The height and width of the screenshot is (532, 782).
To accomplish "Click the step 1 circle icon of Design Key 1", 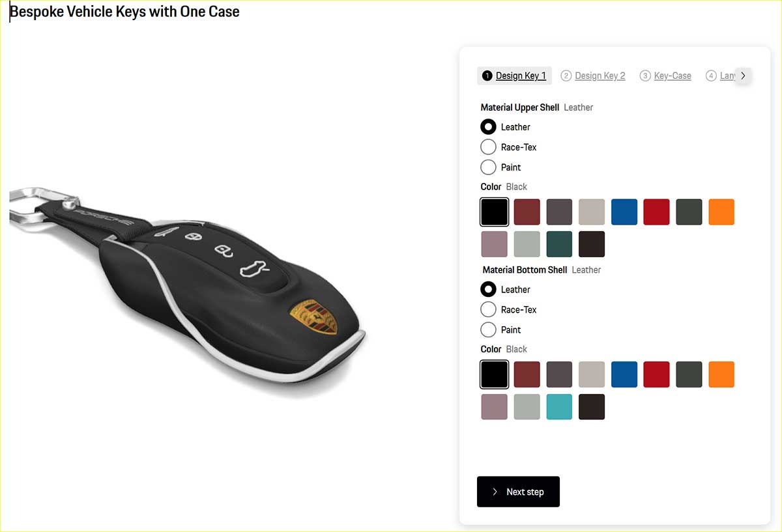I will (x=487, y=76).
